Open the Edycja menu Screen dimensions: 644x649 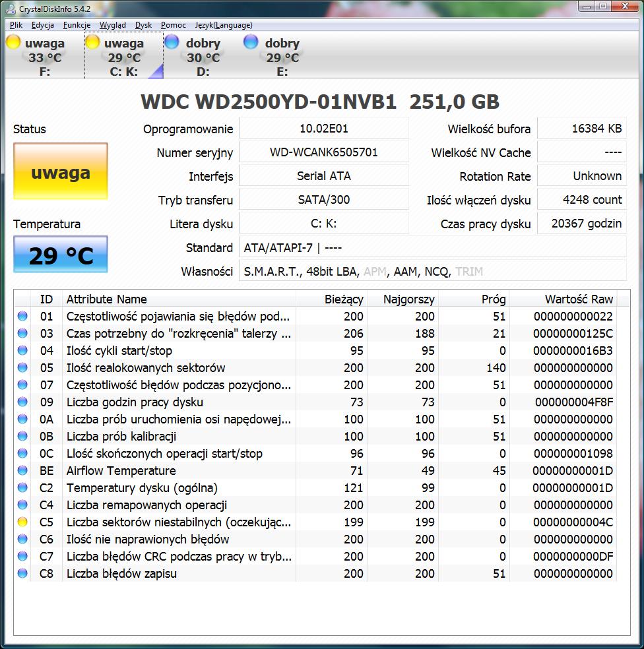coord(43,25)
